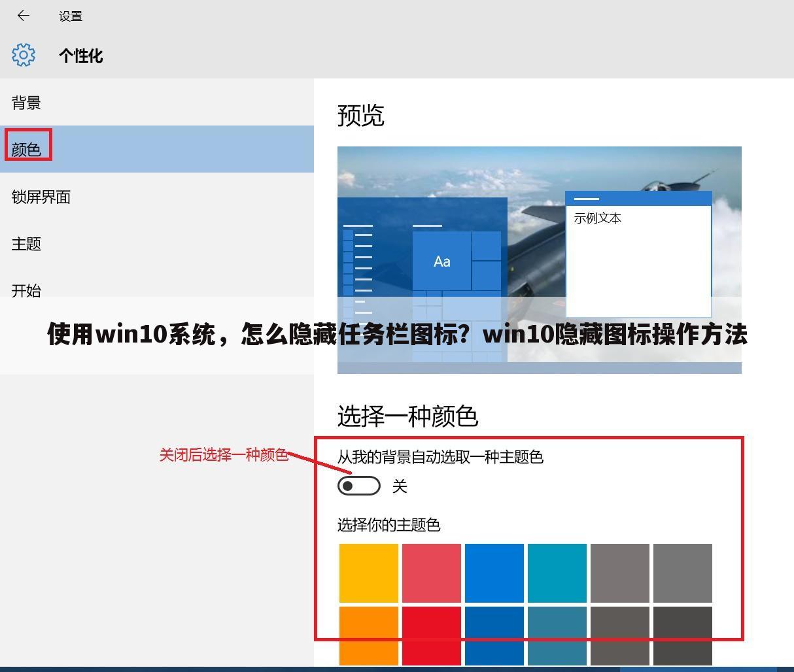
Task: Click the back arrow in Settings
Action: 24,16
